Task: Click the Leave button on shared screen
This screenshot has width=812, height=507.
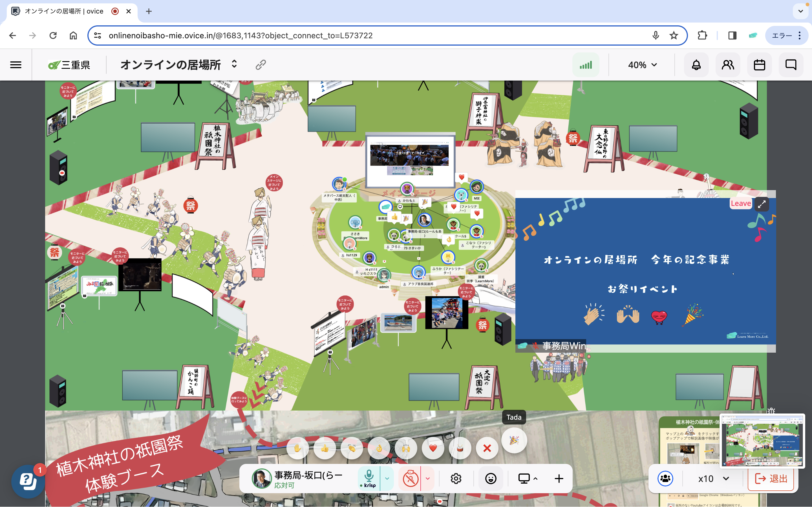Action: click(x=741, y=203)
